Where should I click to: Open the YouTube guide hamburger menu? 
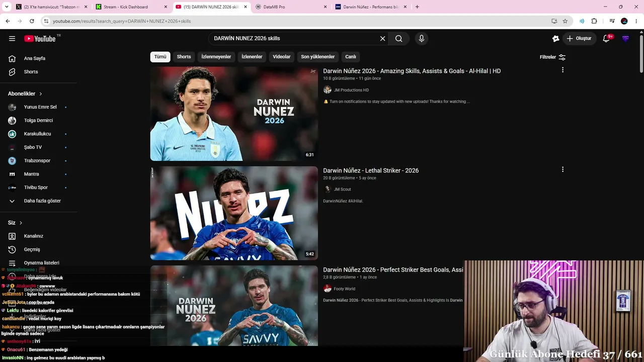pos(12,39)
